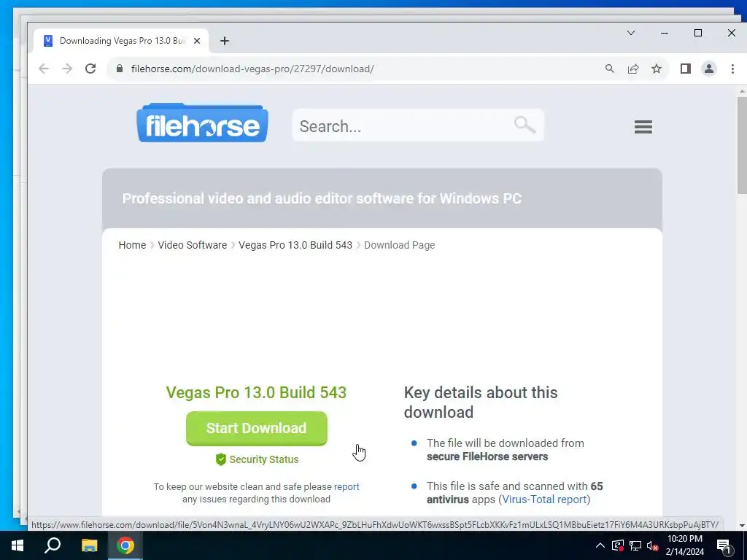Click the browser forward arrow

point(67,69)
